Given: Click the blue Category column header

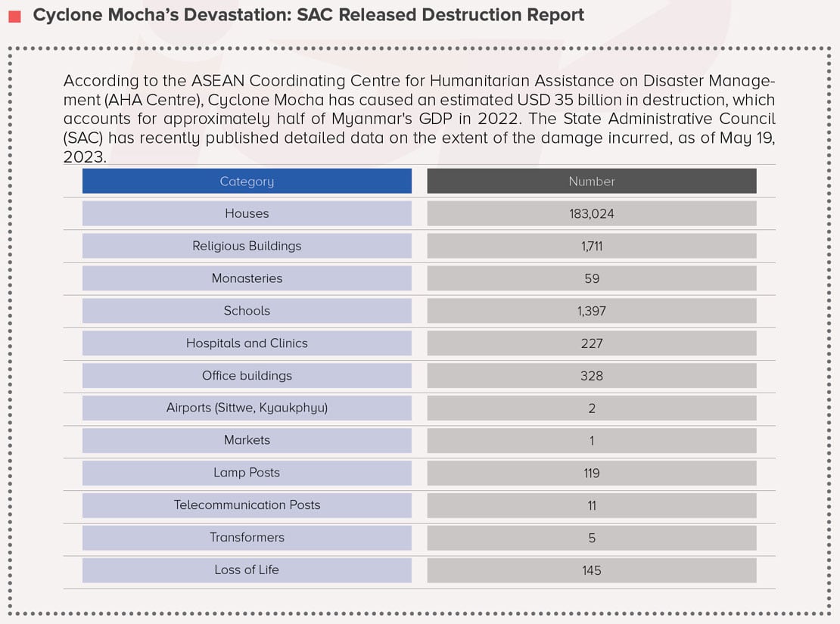Looking at the screenshot, I should pos(247,182).
